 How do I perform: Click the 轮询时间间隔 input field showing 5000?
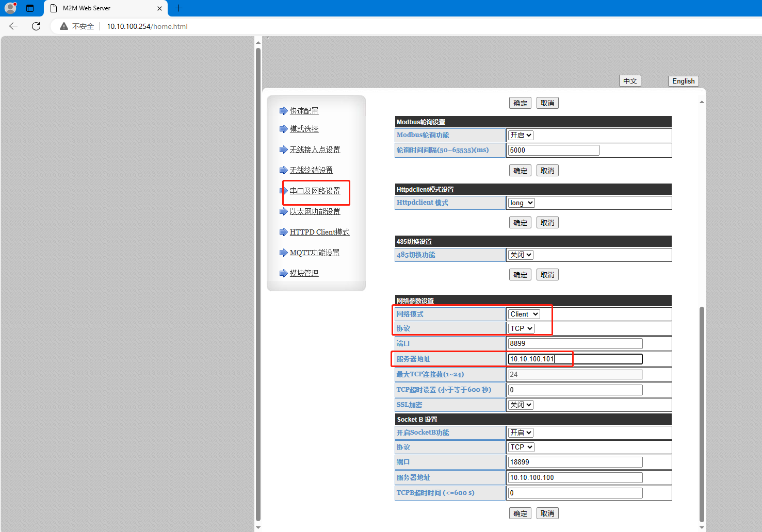(553, 150)
